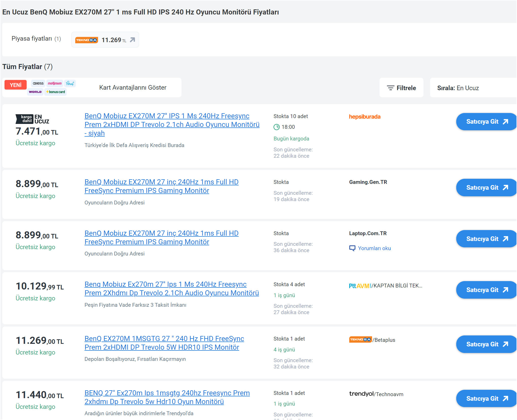
Task: Click the 7.471,00 TL price
Action: coord(37,131)
